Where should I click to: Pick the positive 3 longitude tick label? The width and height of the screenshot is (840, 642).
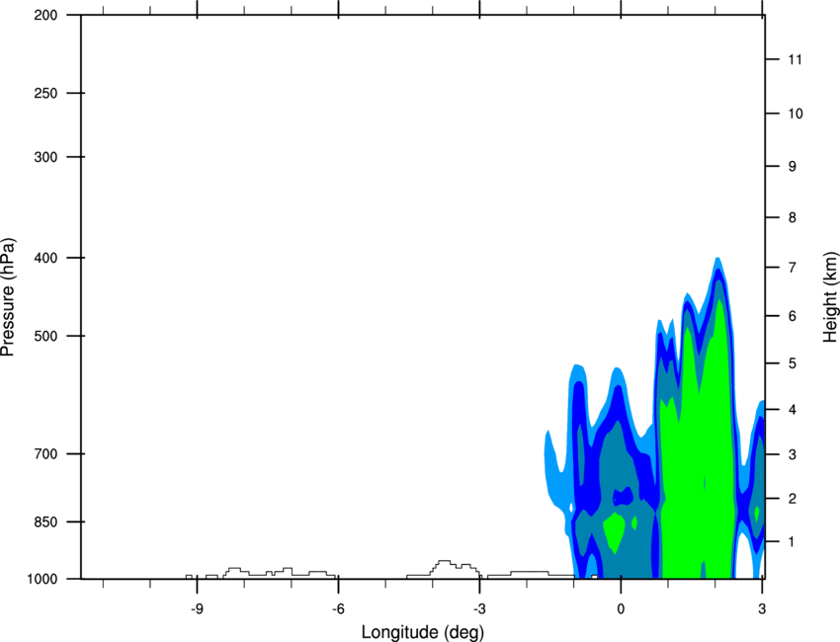pos(762,609)
